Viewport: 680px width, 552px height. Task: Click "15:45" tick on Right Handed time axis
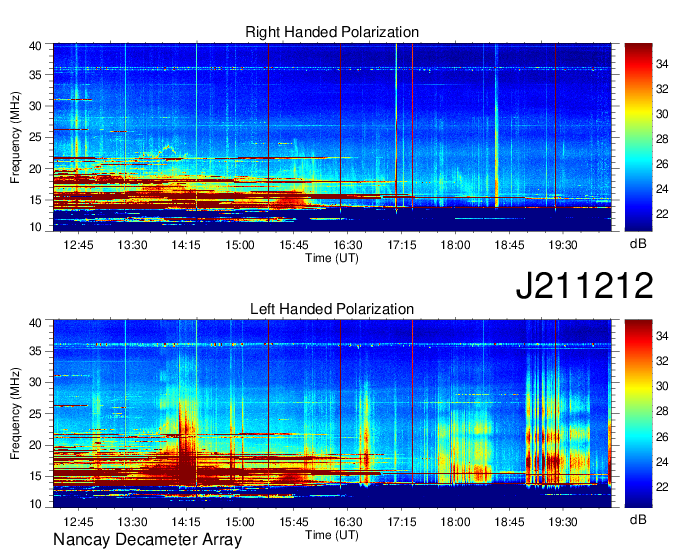click(x=294, y=245)
